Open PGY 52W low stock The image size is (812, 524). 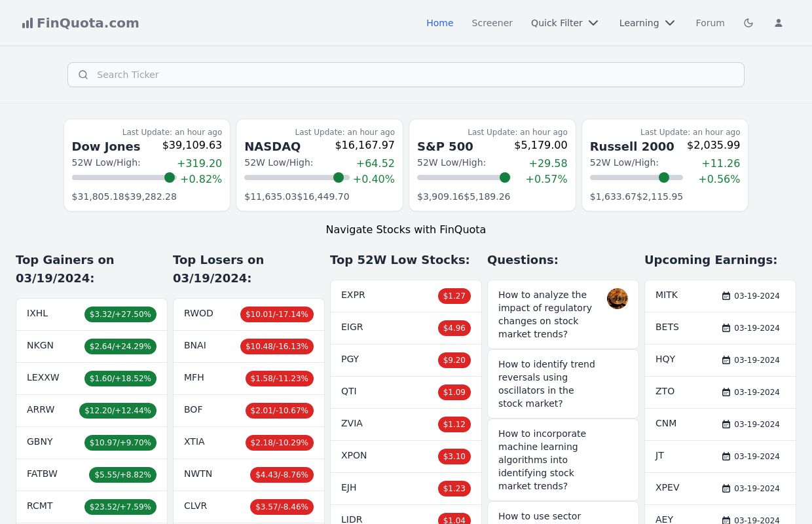point(350,359)
